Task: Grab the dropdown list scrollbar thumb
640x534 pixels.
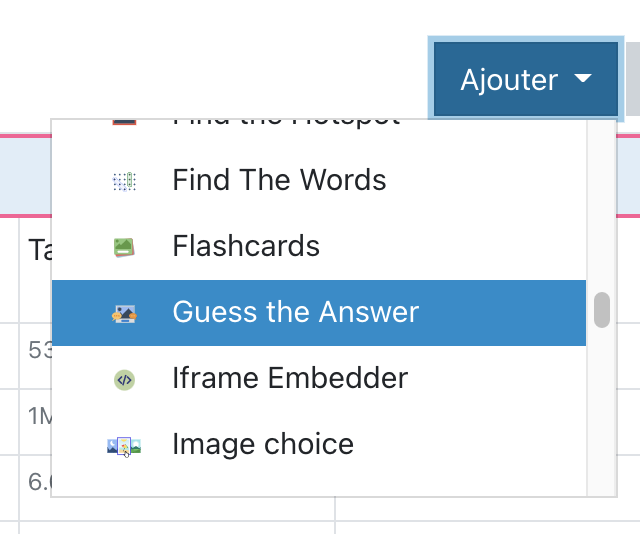Action: 601,310
